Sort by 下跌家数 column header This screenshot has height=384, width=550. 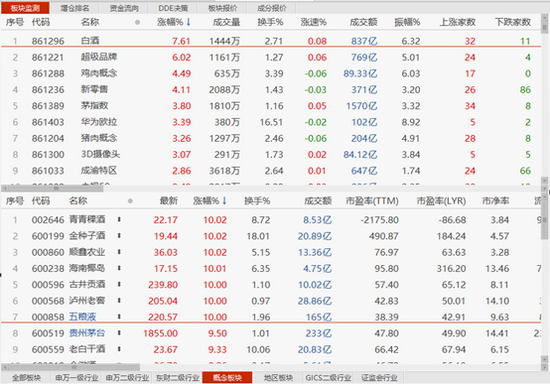(512, 22)
